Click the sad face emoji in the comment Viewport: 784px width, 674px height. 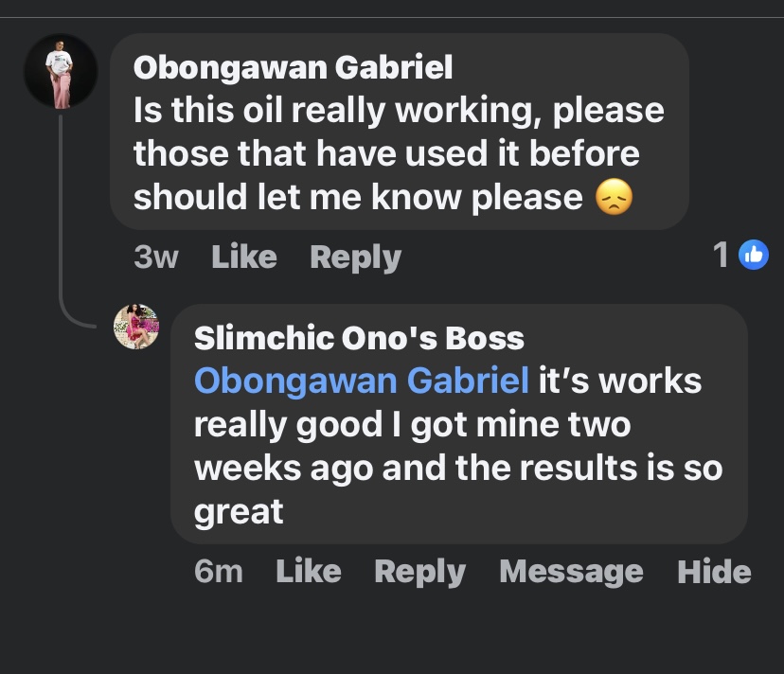point(614,197)
